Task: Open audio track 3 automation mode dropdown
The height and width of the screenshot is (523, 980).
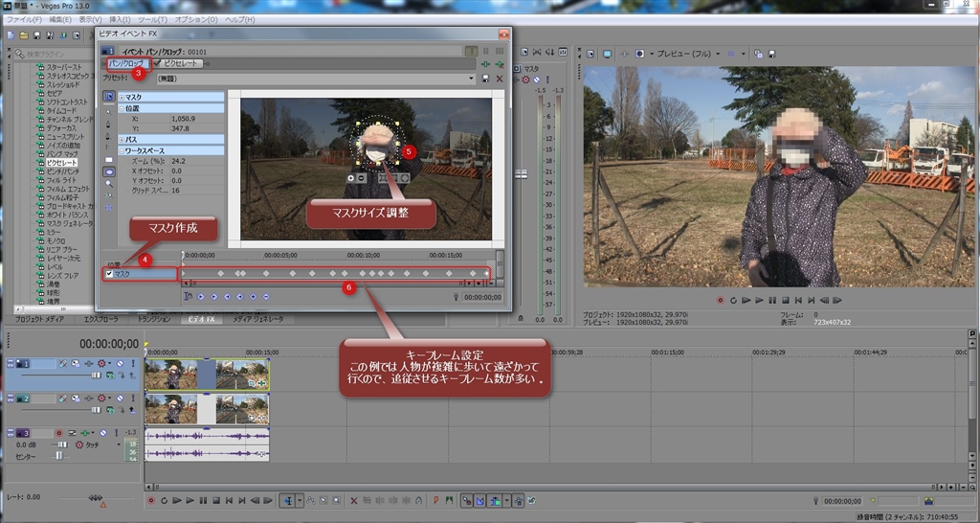Action: pyautogui.click(x=119, y=444)
